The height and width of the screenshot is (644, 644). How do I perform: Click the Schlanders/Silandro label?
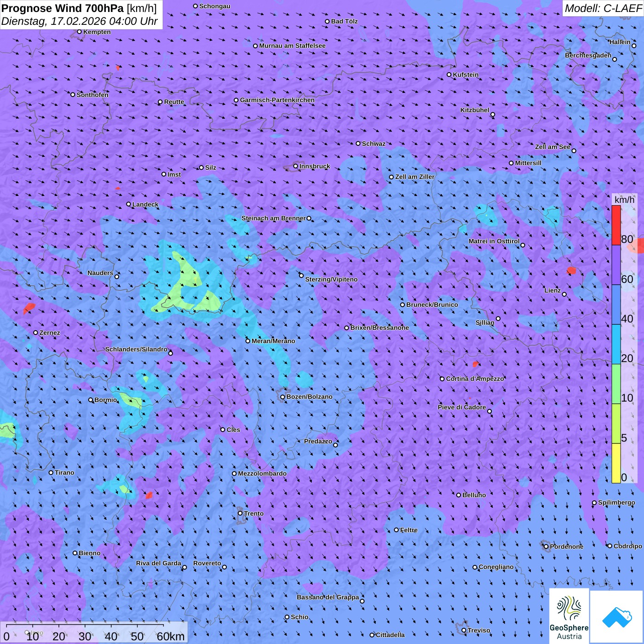click(136, 349)
